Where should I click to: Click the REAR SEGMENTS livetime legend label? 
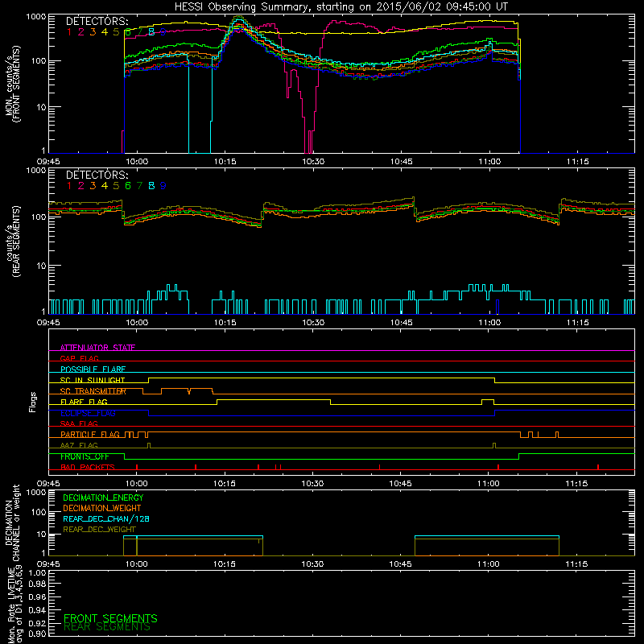(x=107, y=627)
